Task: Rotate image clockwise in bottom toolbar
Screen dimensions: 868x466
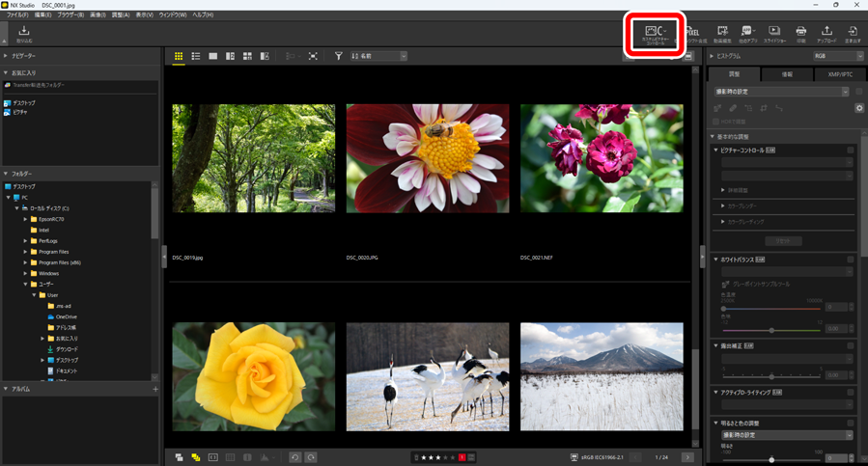Action: tap(311, 456)
